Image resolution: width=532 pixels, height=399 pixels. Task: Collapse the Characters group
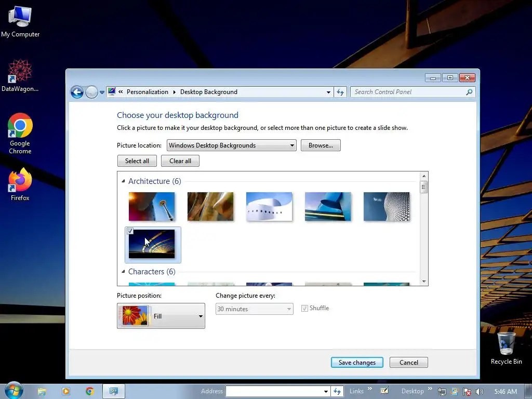(x=123, y=271)
